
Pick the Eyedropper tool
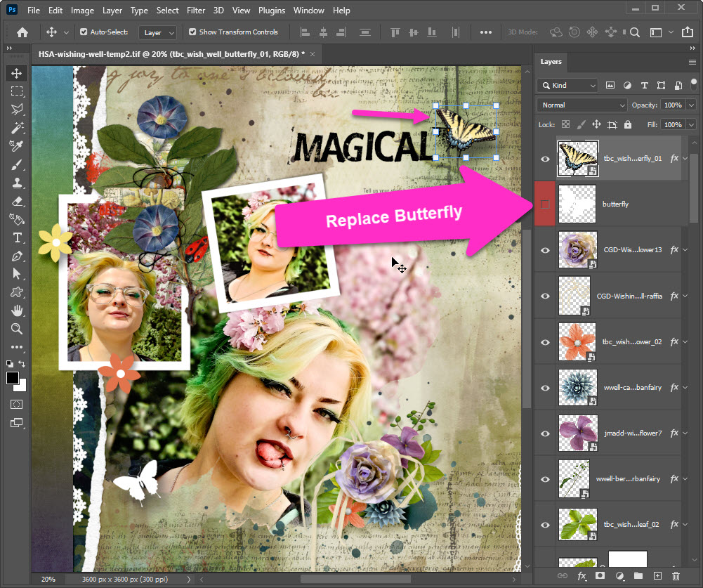(x=17, y=146)
